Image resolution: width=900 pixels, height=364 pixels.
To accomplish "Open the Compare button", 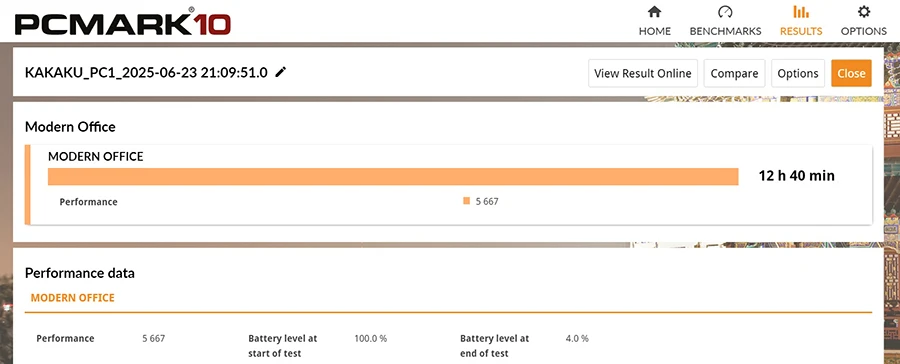I will tap(734, 73).
